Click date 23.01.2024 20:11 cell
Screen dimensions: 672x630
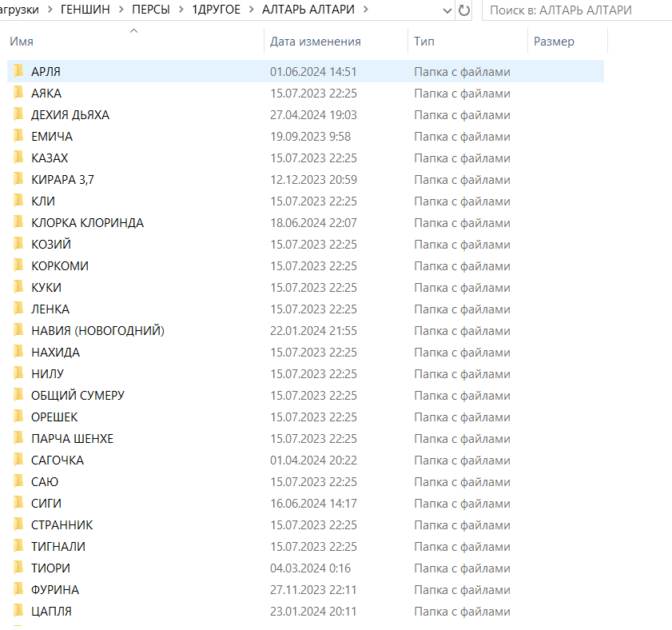[313, 611]
